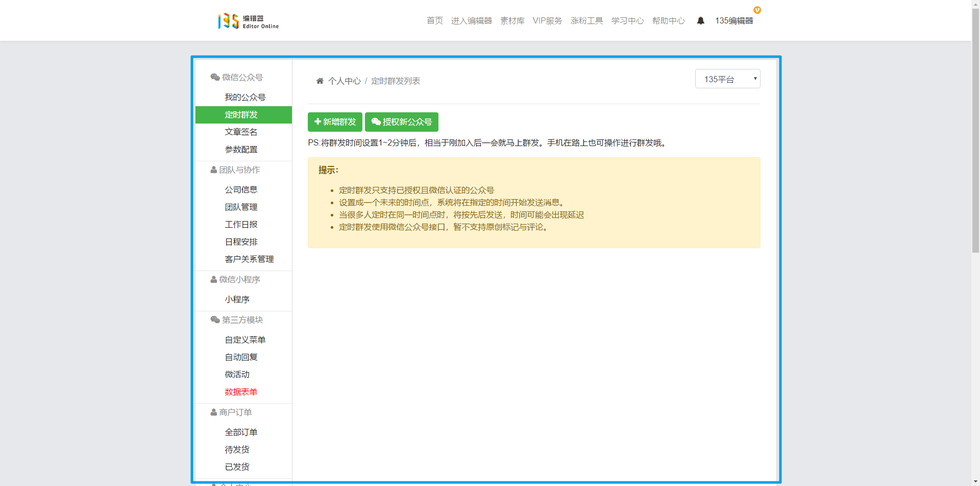This screenshot has width=980, height=486.
Task: Click the 135 Editor Online logo
Action: coord(248,21)
